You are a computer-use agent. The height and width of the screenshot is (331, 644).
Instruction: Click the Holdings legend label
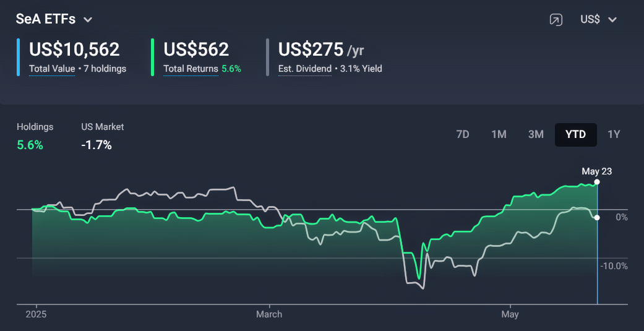35,127
